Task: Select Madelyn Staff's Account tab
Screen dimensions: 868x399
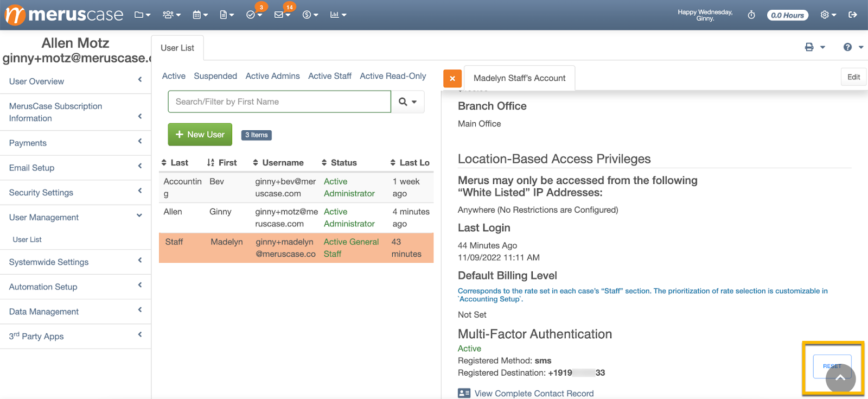Action: point(520,78)
